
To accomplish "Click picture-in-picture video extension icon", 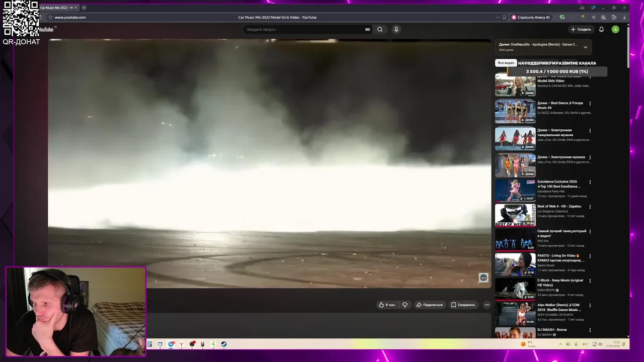I will (603, 17).
